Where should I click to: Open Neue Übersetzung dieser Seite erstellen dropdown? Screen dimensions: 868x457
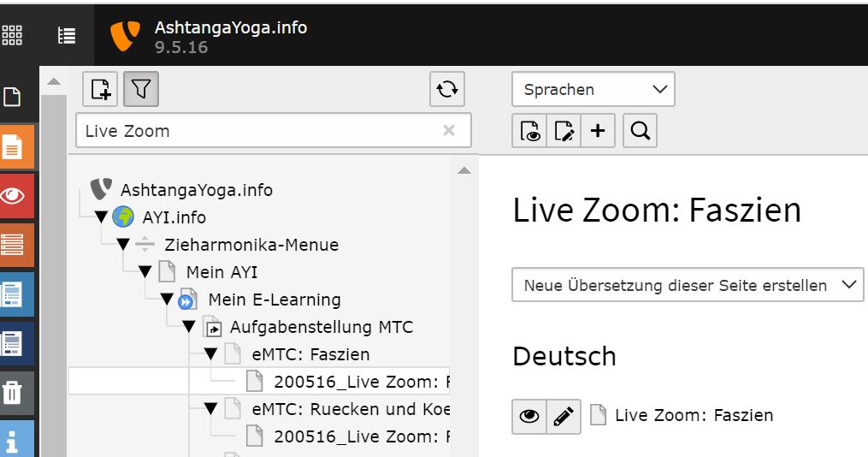point(688,285)
